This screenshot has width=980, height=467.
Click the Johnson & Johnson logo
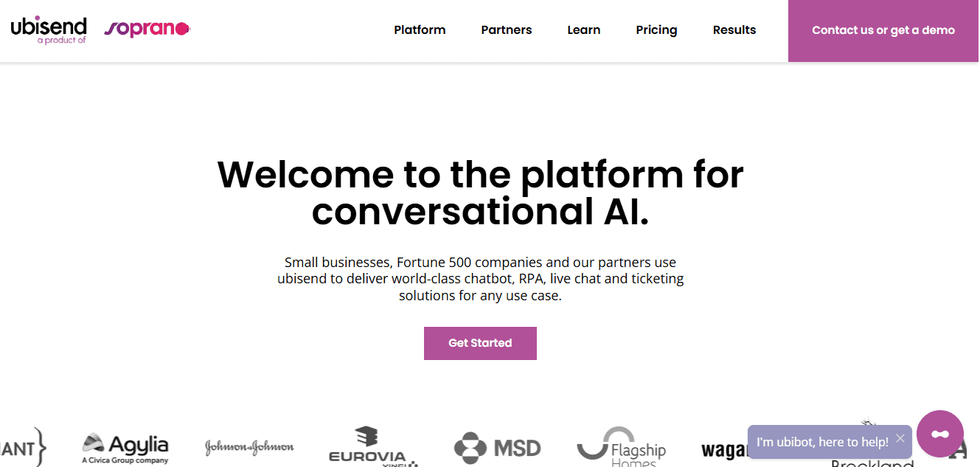point(249,447)
